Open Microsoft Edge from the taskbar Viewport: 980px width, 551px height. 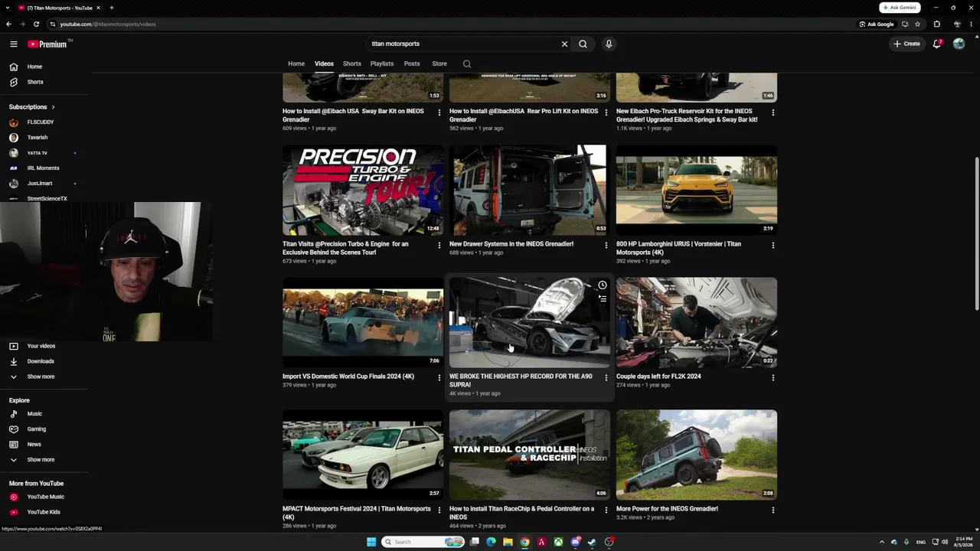491,542
